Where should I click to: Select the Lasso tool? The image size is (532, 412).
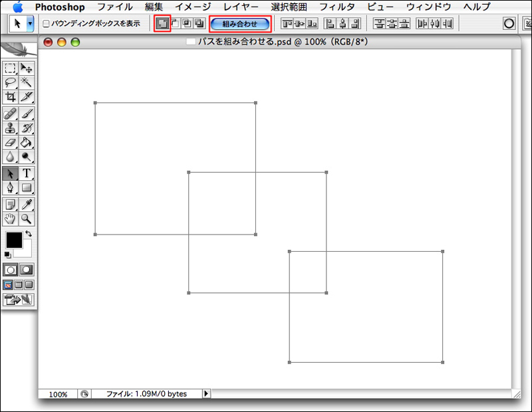click(x=11, y=82)
